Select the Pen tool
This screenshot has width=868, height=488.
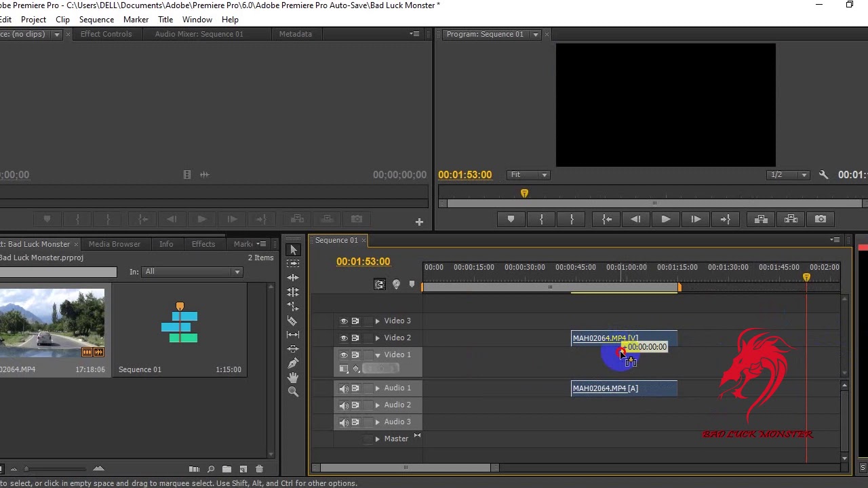point(293,363)
